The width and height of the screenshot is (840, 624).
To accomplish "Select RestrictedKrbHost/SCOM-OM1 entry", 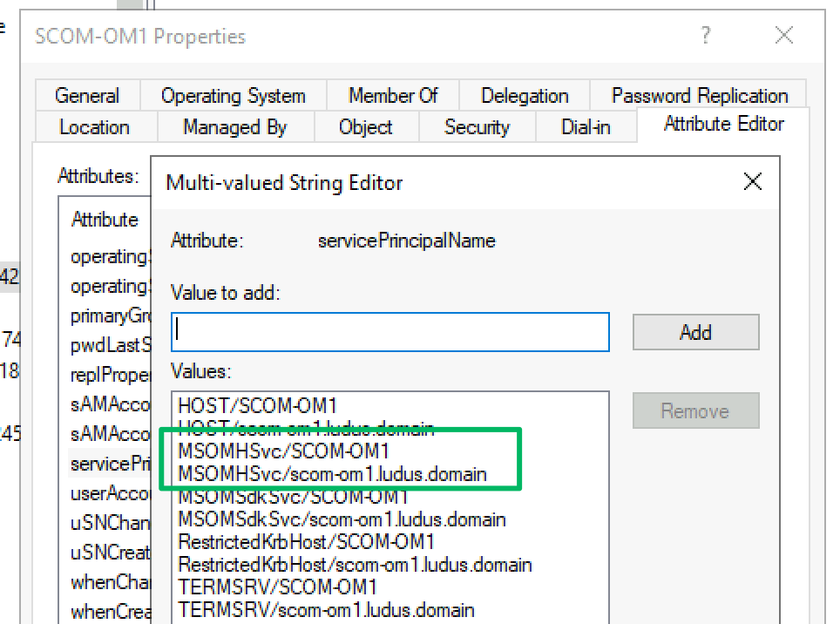I will click(x=306, y=542).
